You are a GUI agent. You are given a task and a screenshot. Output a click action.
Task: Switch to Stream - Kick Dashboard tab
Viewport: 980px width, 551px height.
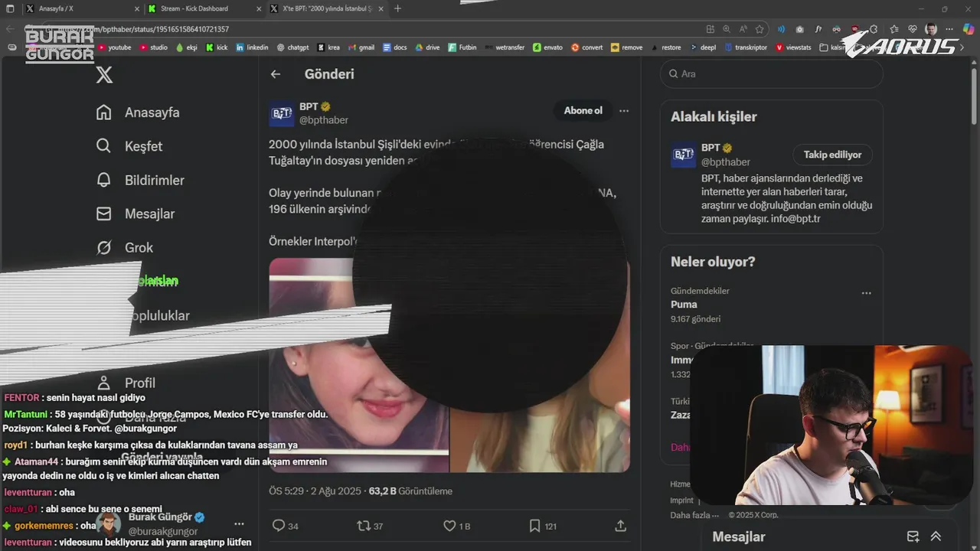point(203,8)
